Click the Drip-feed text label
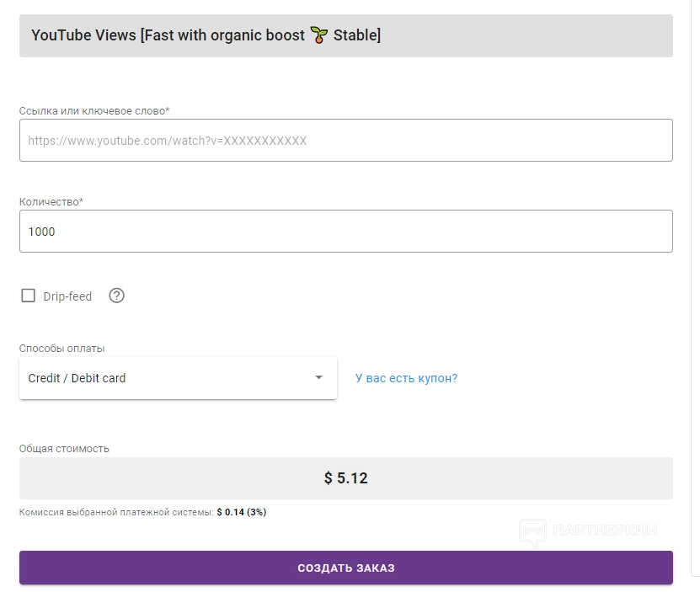 coord(67,296)
